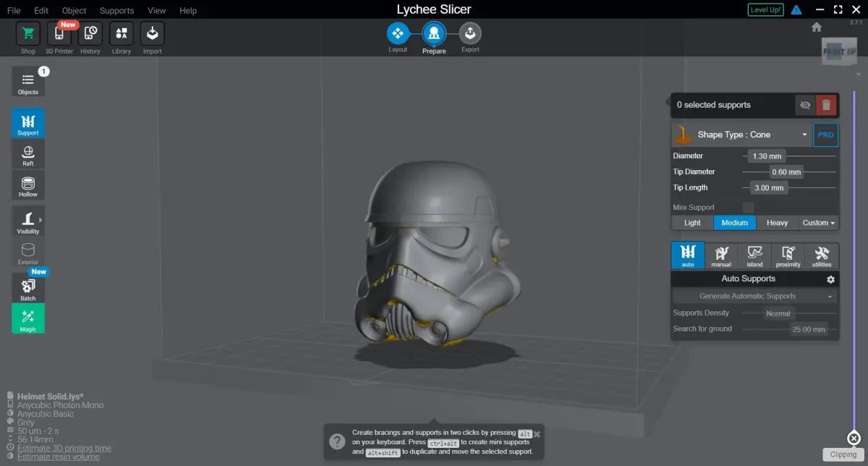Open the File menu
Screen dimensions: 868x466
[14, 11]
